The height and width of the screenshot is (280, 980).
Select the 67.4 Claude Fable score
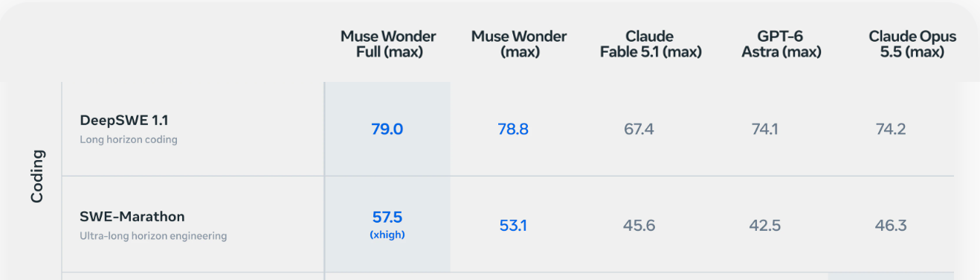pyautogui.click(x=639, y=130)
